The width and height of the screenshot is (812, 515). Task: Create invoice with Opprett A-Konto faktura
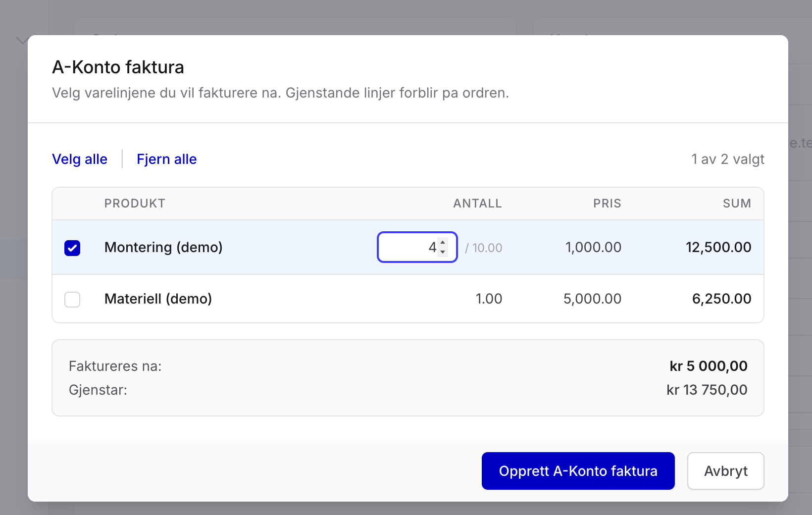click(578, 471)
